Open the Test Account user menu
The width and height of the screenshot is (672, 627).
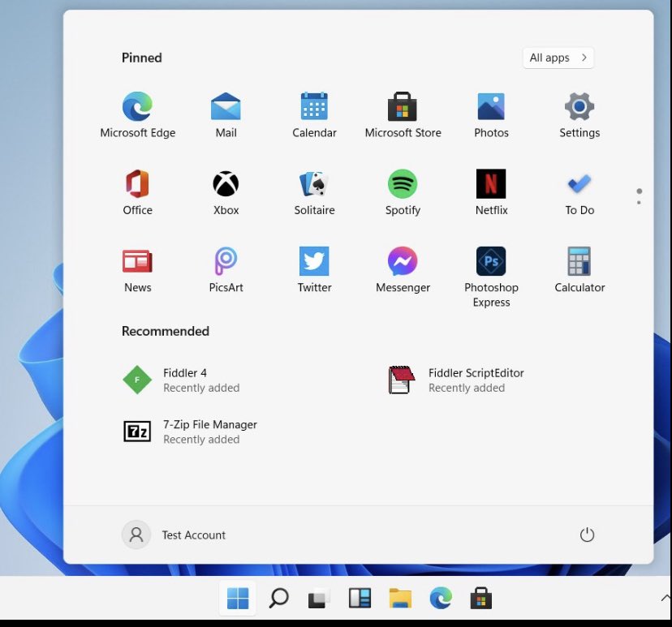(x=174, y=535)
